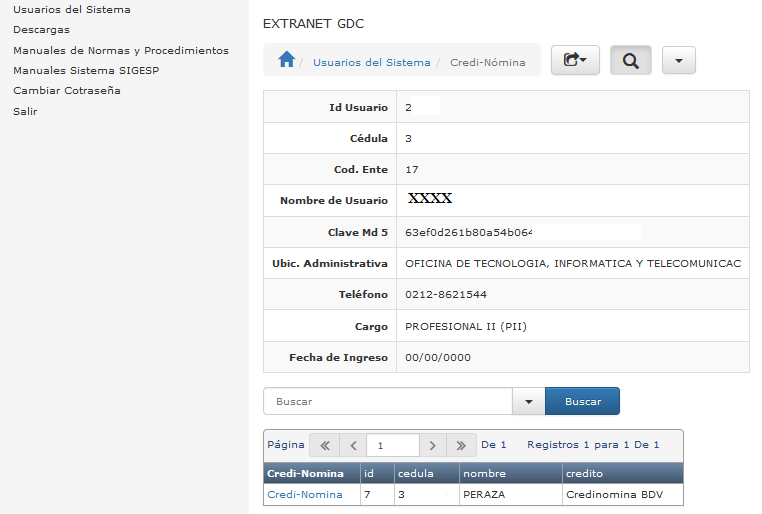The width and height of the screenshot is (762, 514).
Task: Go to home via house icon
Action: [x=286, y=60]
